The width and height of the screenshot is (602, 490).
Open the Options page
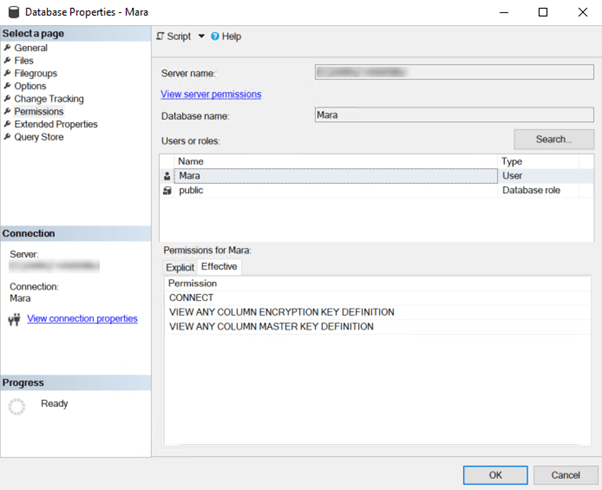30,86
